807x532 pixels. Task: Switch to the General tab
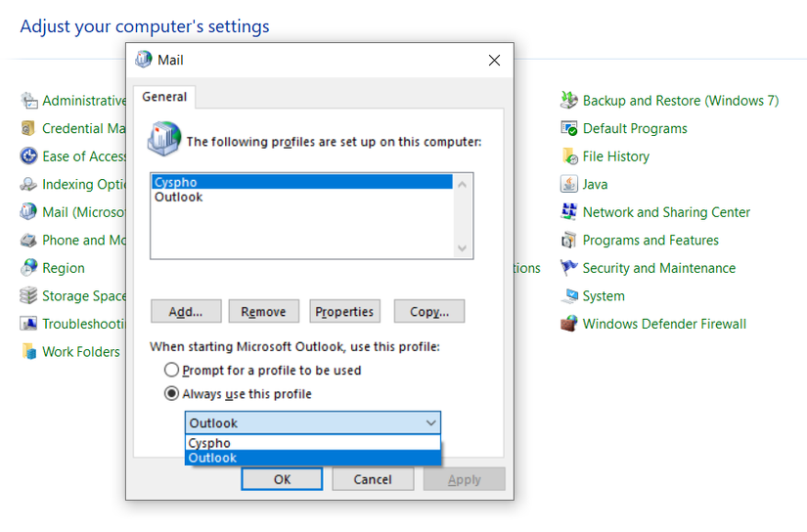click(164, 97)
